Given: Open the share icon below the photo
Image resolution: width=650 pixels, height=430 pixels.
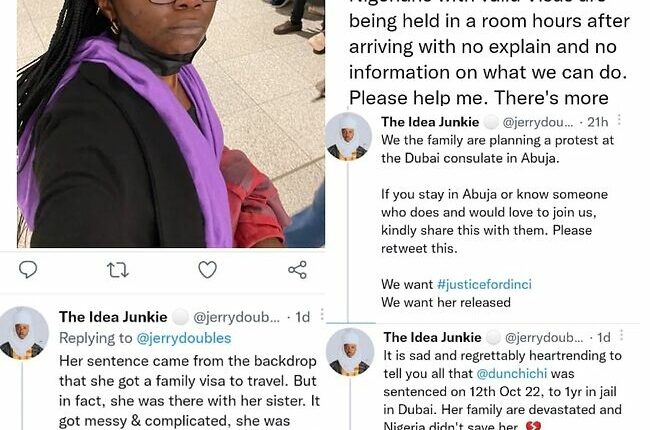Looking at the screenshot, I should (x=297, y=270).
